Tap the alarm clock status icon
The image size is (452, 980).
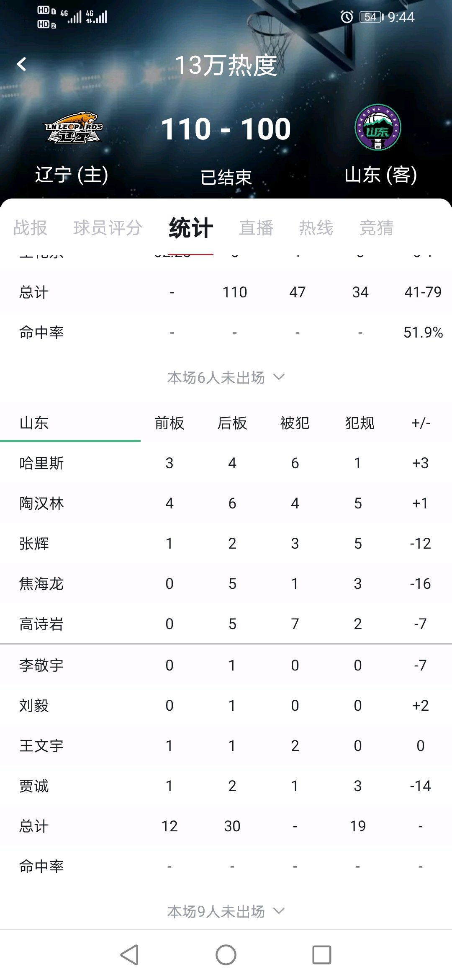347,17
